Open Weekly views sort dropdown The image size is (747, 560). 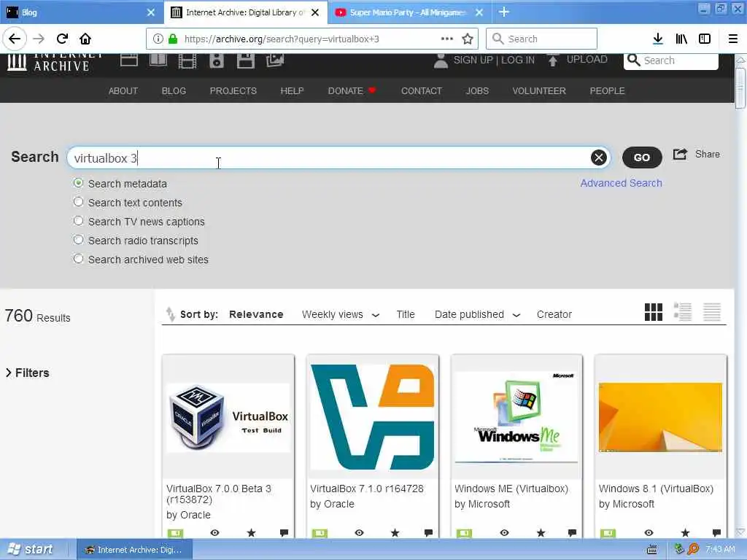341,315
